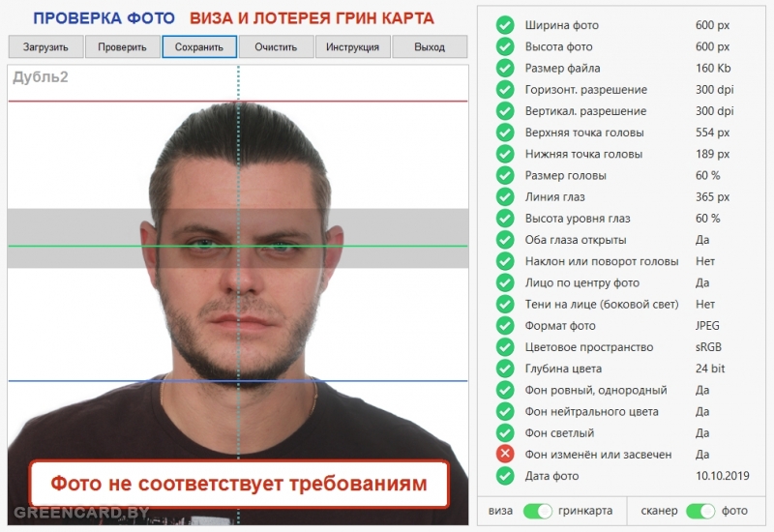Click the Размер головы result row label

coord(566,176)
